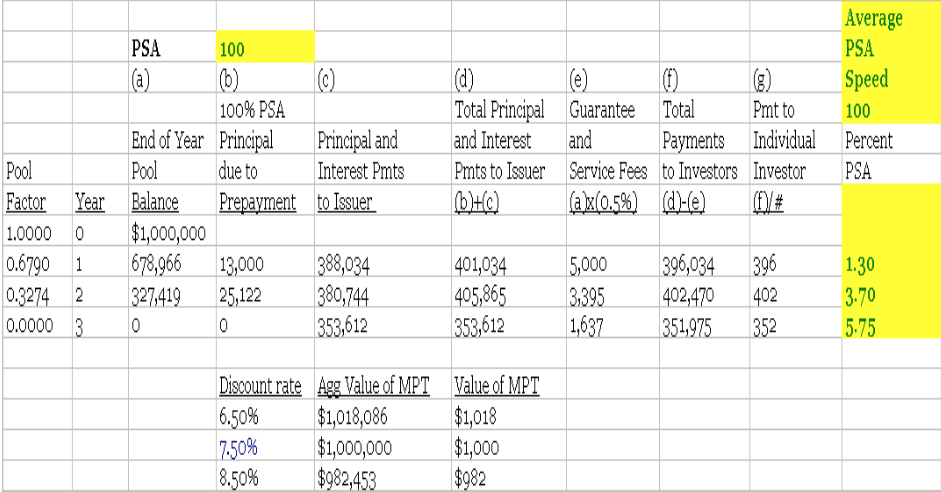Click the underlined Year header

89,202
